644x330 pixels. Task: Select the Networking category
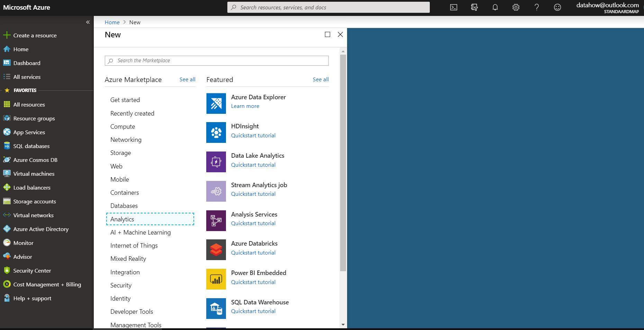tap(126, 140)
